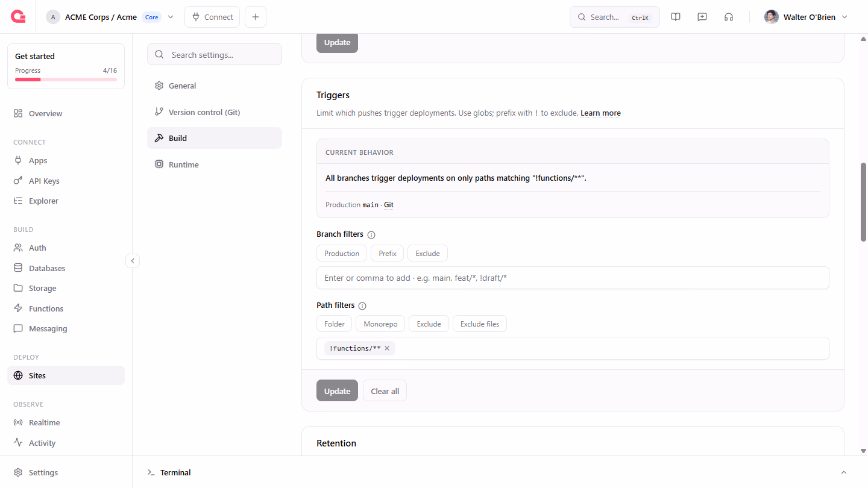Show Path filters info tooltip icon
The width and height of the screenshot is (868, 488).
pyautogui.click(x=362, y=305)
